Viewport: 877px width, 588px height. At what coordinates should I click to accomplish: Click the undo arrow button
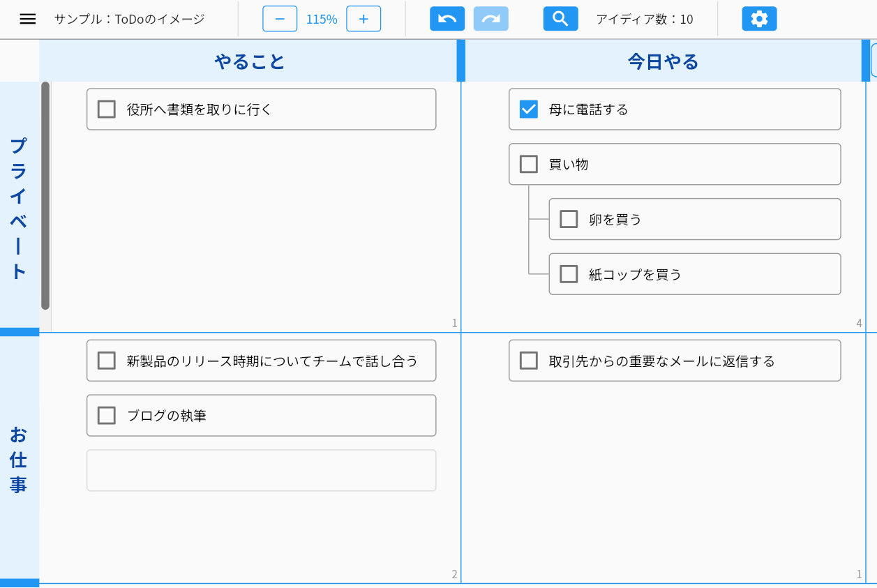point(447,19)
